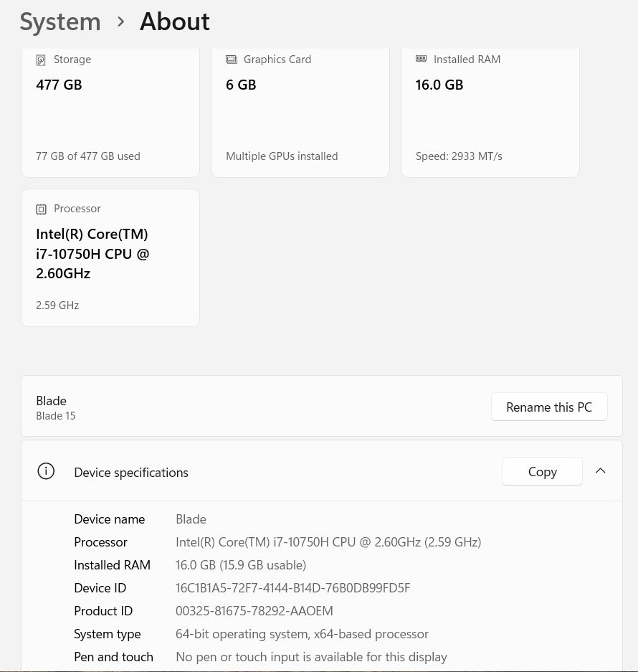Screen dimensions: 638x672
Task: Open the Storage card showing 477 GB
Action: pos(110,113)
